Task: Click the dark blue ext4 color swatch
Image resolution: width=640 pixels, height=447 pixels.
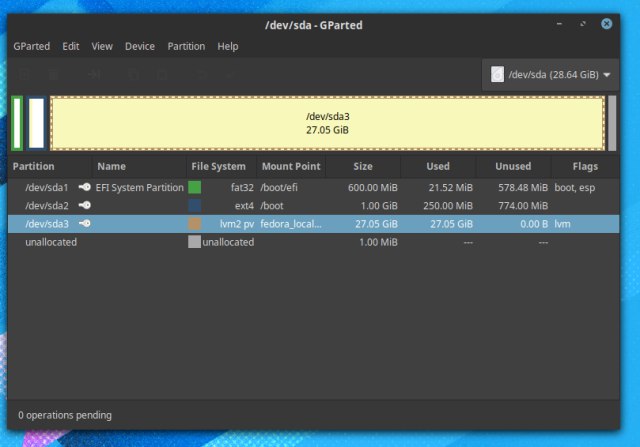Action: coord(194,205)
